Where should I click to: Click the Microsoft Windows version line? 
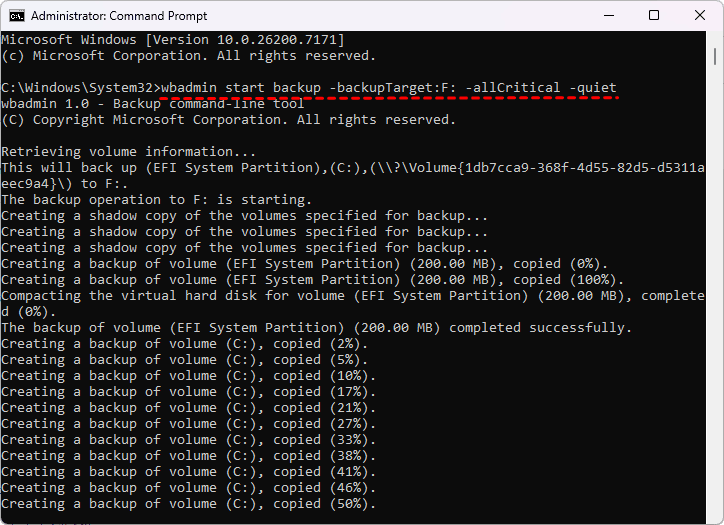(x=172, y=40)
